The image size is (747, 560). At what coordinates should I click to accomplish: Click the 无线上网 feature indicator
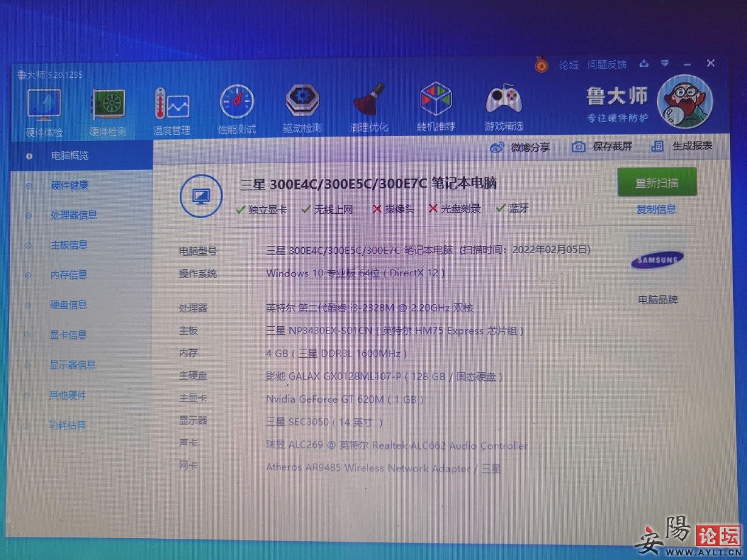tap(327, 209)
